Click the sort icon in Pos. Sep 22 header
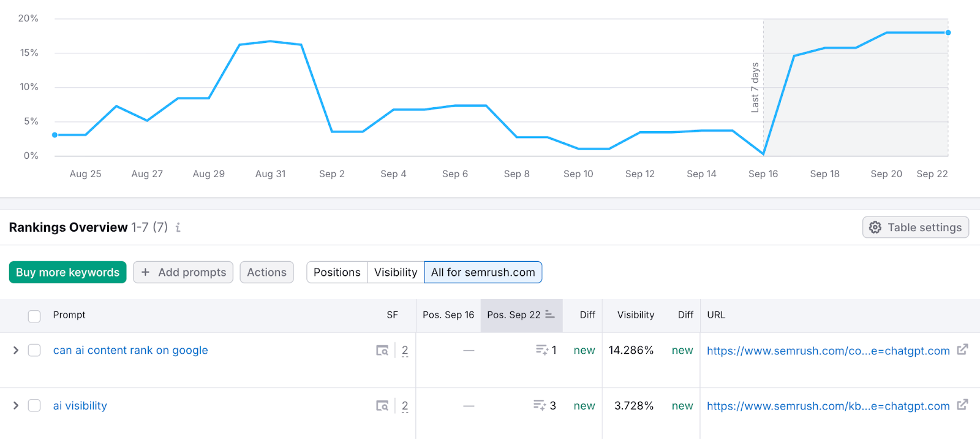The width and height of the screenshot is (980, 439). (x=550, y=315)
